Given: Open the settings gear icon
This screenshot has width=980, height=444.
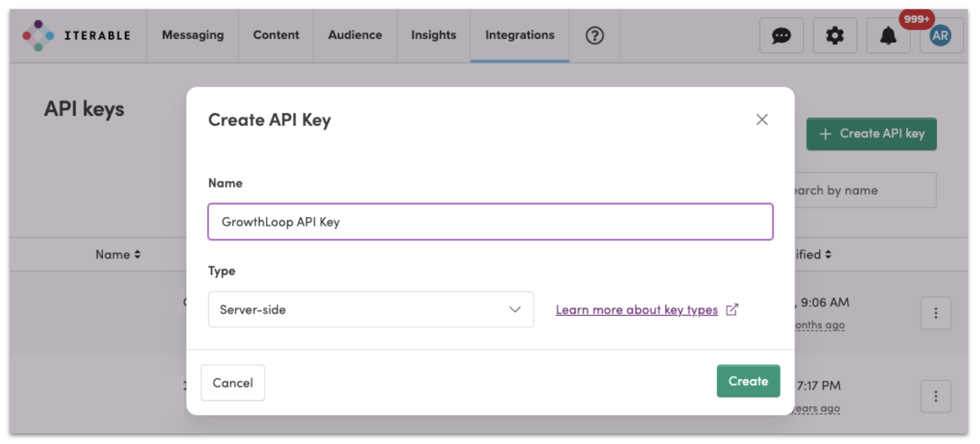Looking at the screenshot, I should click(835, 36).
